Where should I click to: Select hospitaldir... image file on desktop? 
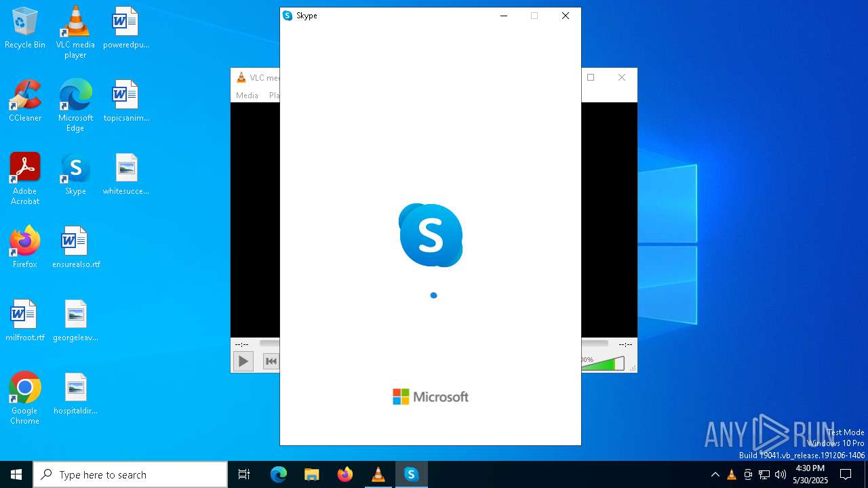[x=75, y=394]
